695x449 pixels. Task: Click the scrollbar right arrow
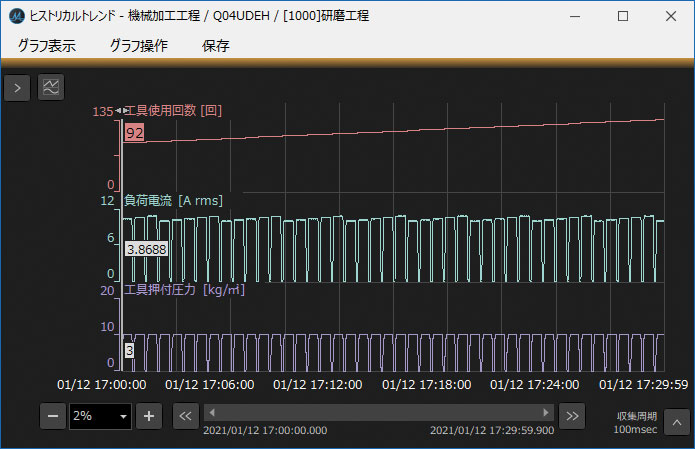(x=545, y=412)
